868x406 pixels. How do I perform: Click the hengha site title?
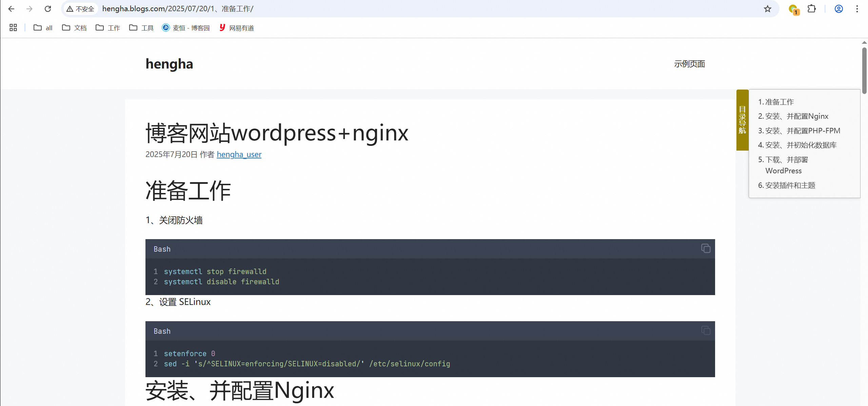(x=169, y=64)
